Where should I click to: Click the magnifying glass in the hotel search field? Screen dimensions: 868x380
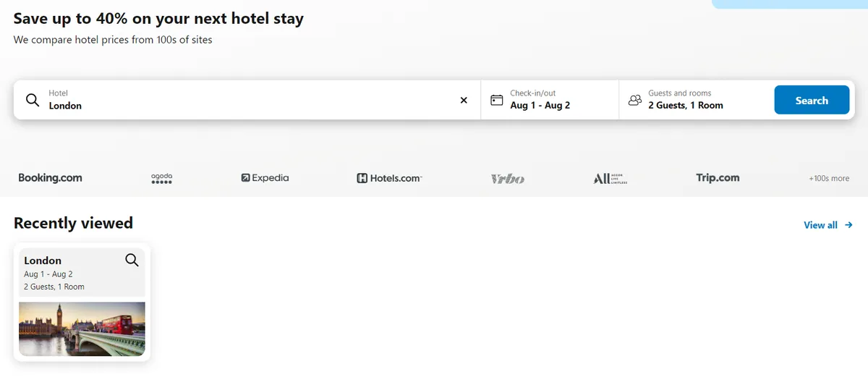coord(33,100)
